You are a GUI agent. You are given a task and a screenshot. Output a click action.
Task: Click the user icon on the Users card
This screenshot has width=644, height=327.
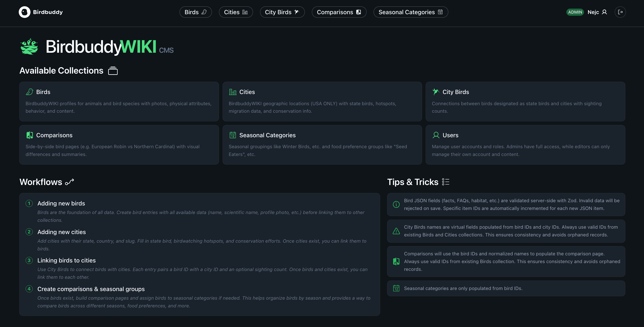[x=436, y=135]
